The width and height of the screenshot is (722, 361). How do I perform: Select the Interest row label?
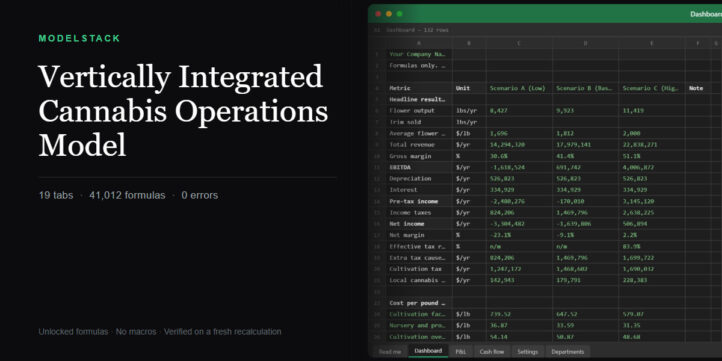click(419, 190)
